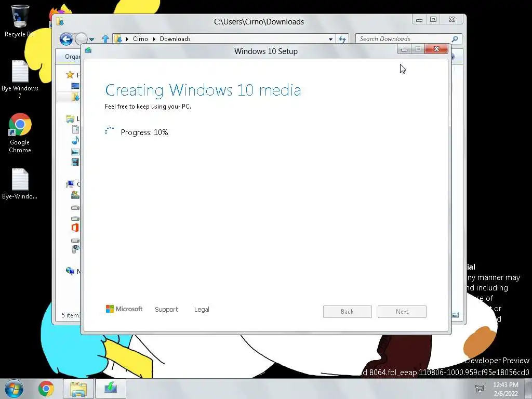The image size is (532, 399).
Task: Select the Music library icon
Action: 75,140
